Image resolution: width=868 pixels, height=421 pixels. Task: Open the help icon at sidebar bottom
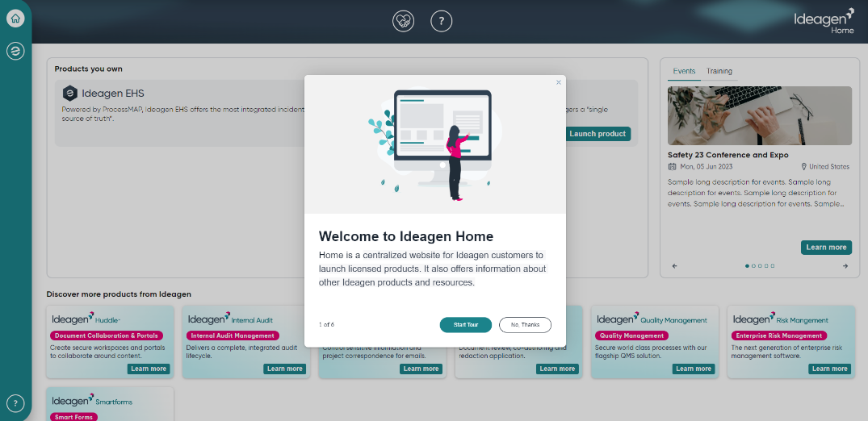[x=15, y=402]
